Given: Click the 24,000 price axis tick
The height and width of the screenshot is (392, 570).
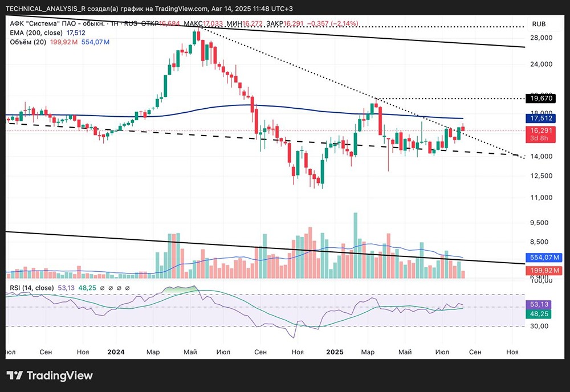Looking at the screenshot, I should (541, 64).
